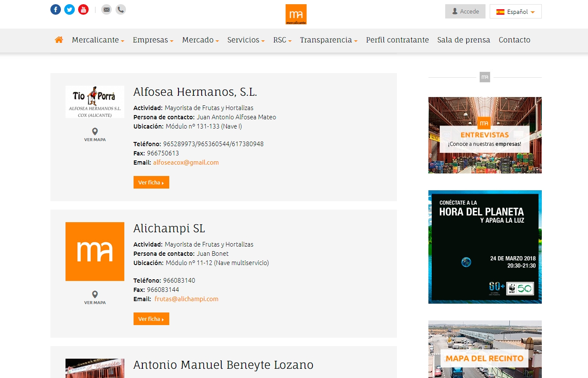Go to Contacto page
Viewport: 588px width, 378px height.
point(514,40)
